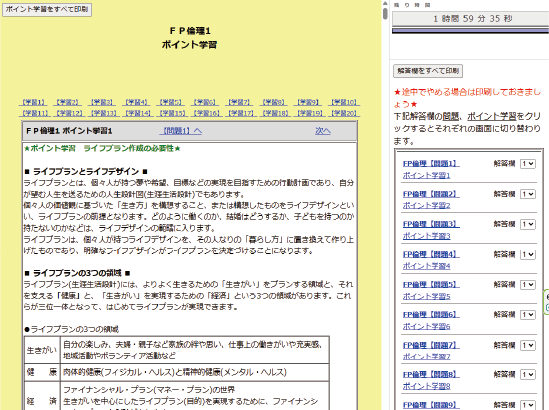Image resolution: width=549 pixels, height=410 pixels.
Task: Open ポイント学習7 link in answer panel
Action: [426, 356]
